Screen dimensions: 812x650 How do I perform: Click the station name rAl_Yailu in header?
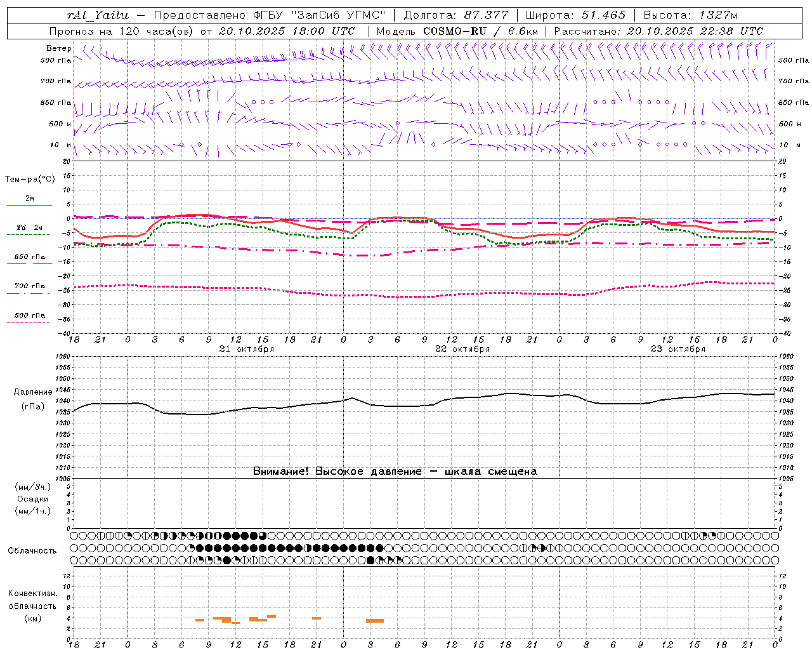click(97, 15)
